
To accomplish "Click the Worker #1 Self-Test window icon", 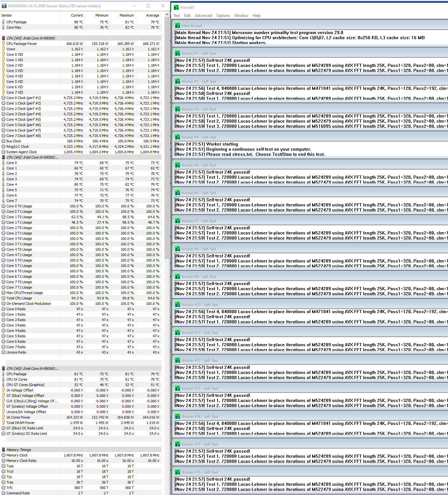I will pos(178,54).
